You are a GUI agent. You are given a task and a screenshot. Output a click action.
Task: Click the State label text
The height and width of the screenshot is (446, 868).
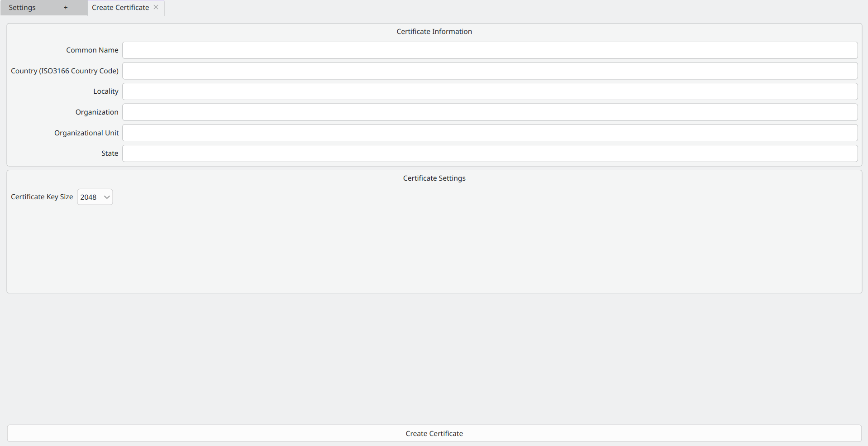[110, 153]
